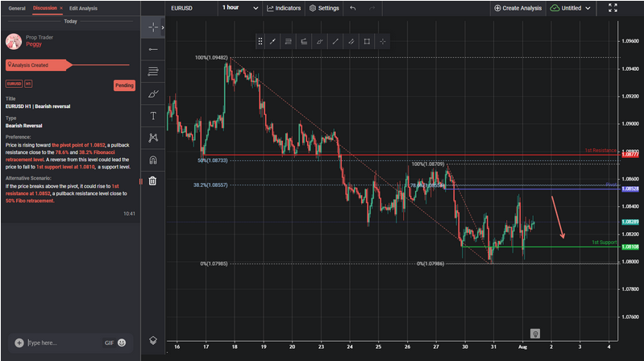Click the 1st Resistance line label
644x361 pixels.
click(600, 151)
